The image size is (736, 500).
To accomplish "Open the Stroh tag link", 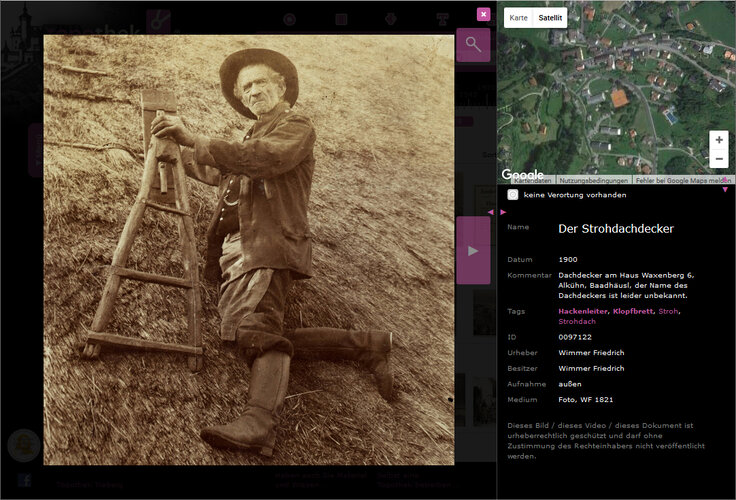I will coord(667,311).
